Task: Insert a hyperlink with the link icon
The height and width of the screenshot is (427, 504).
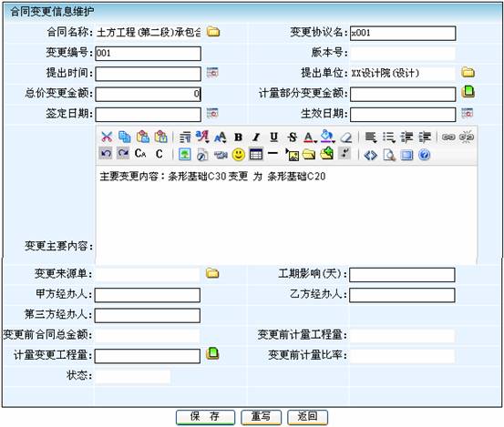Action: 448,137
